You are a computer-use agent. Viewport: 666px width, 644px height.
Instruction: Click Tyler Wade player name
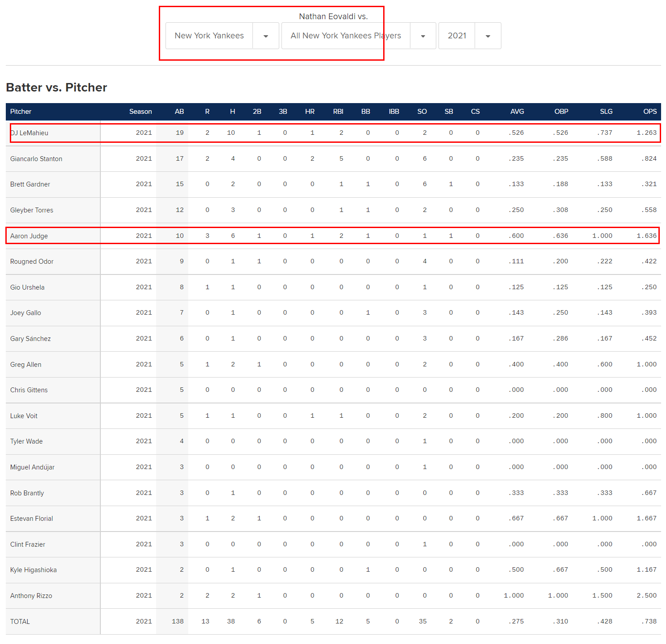click(26, 441)
